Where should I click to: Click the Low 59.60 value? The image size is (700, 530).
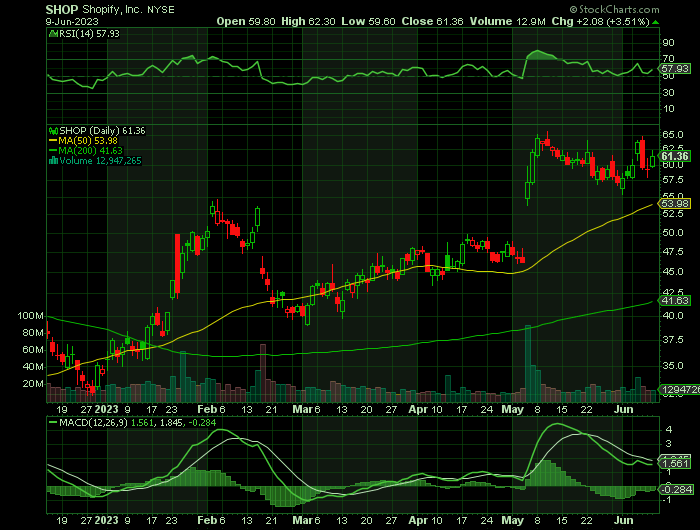click(368, 21)
